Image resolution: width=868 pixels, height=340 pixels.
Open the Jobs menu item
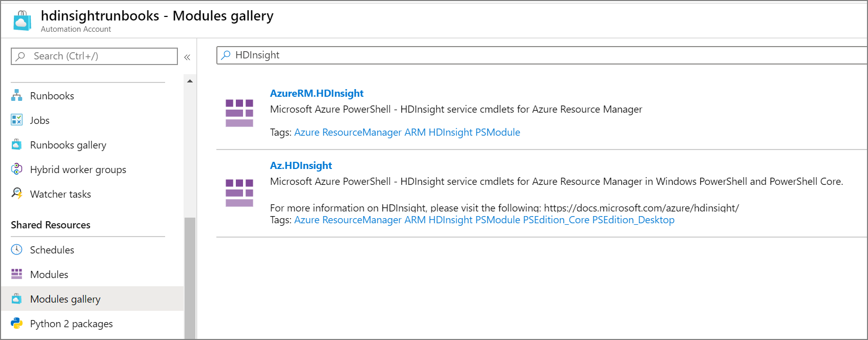(39, 120)
